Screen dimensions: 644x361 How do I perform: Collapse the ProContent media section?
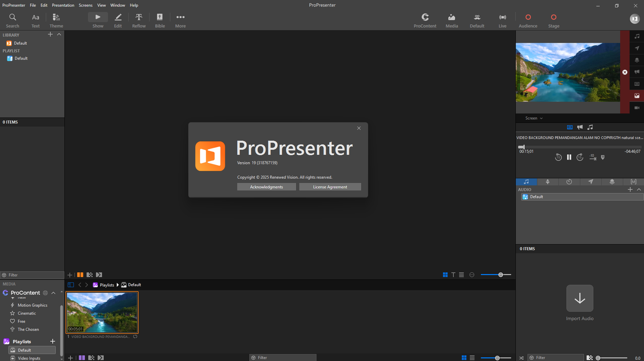tap(53, 293)
